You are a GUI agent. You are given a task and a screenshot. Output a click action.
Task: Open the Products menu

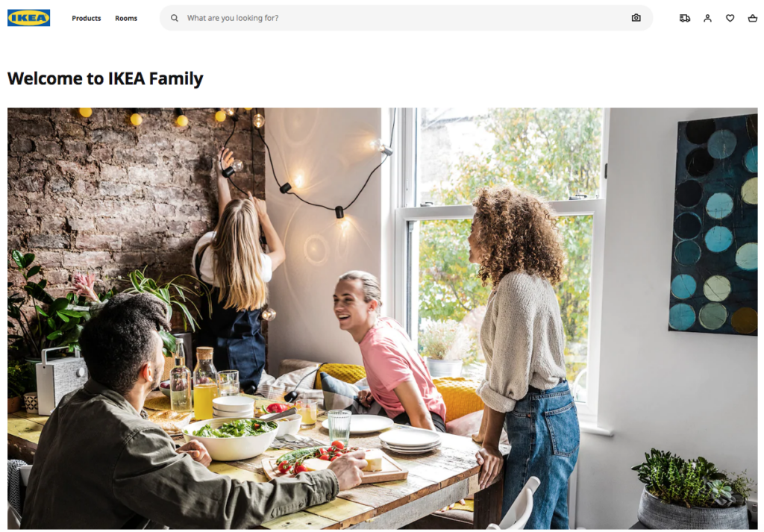[x=87, y=18]
